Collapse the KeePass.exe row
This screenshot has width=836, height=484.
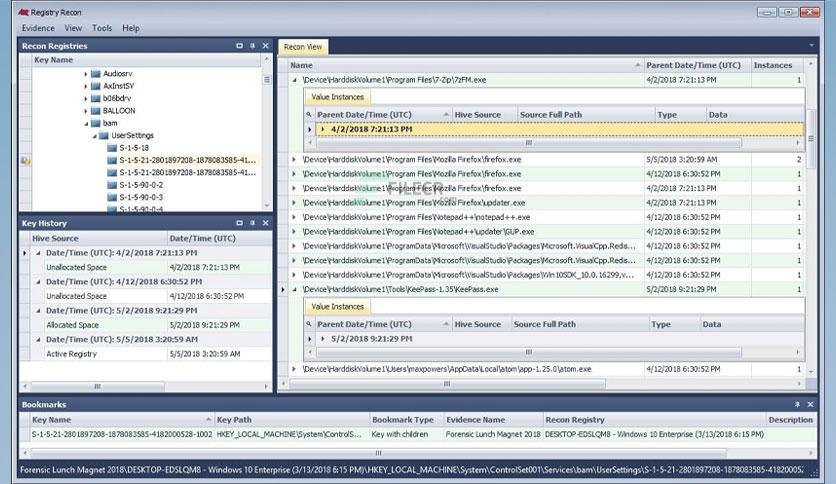tap(294, 289)
